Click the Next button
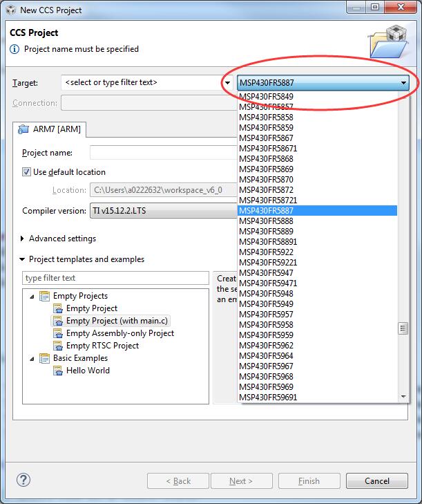 241,481
